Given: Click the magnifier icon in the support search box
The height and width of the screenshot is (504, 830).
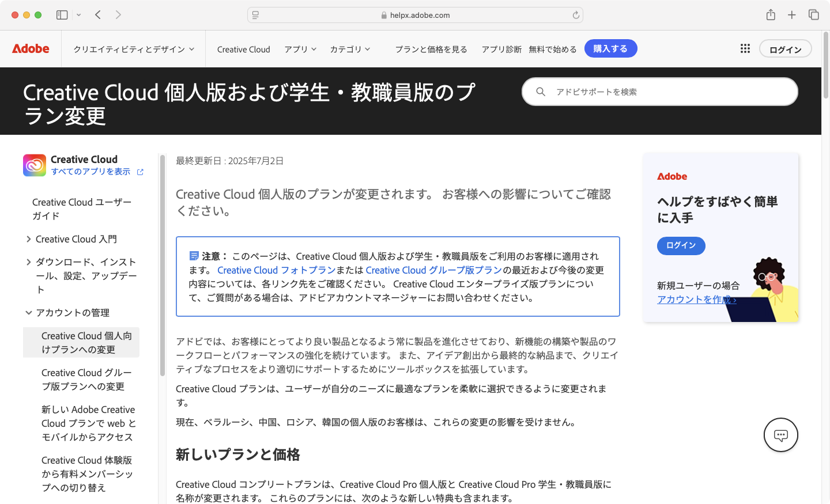Looking at the screenshot, I should (541, 92).
